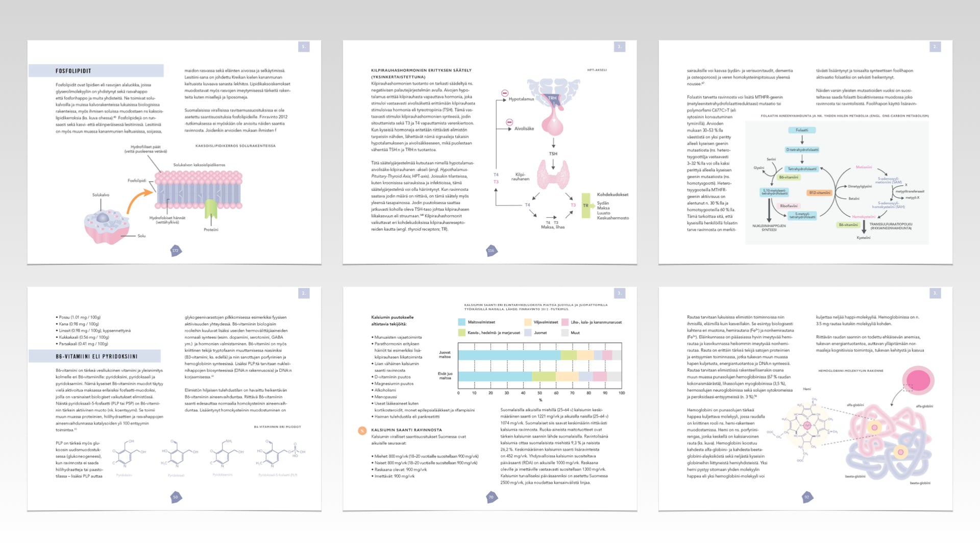
Task: Click the Maitovalmisteet blue legend swatch
Action: click(x=462, y=322)
